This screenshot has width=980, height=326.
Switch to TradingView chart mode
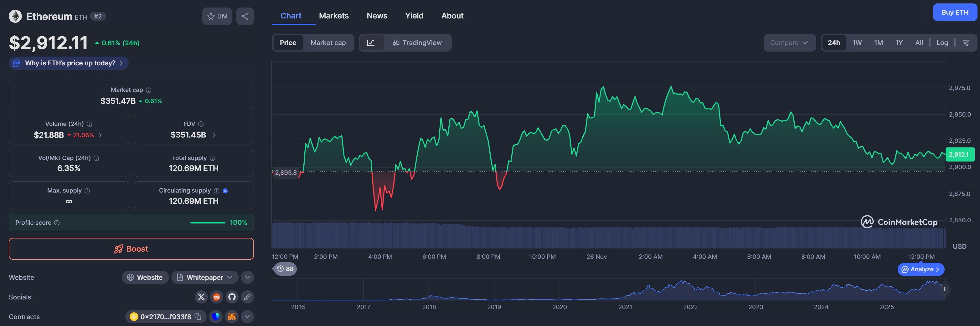[x=417, y=43]
